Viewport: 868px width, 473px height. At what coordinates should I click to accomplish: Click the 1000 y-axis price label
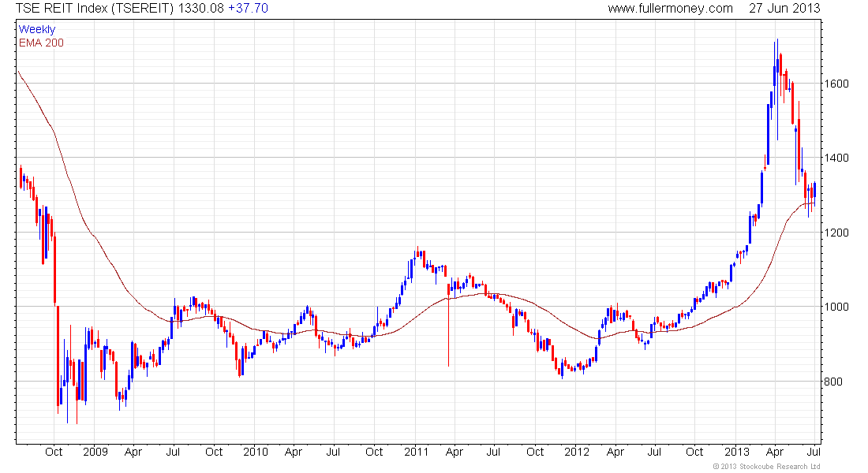click(x=836, y=307)
